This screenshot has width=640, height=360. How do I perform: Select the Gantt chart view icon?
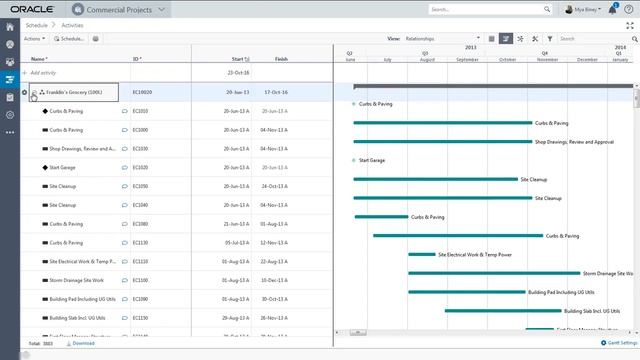click(x=506, y=39)
